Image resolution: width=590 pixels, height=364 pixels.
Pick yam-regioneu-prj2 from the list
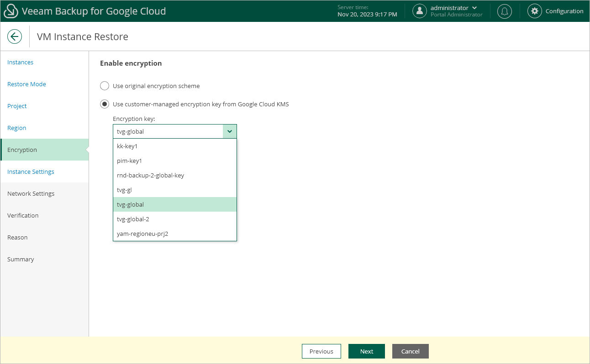(x=175, y=234)
